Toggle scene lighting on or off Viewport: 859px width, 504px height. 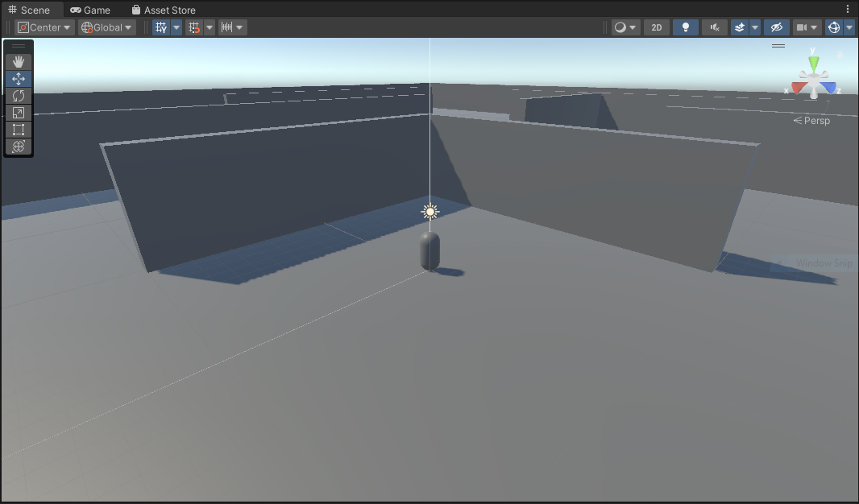pos(686,27)
